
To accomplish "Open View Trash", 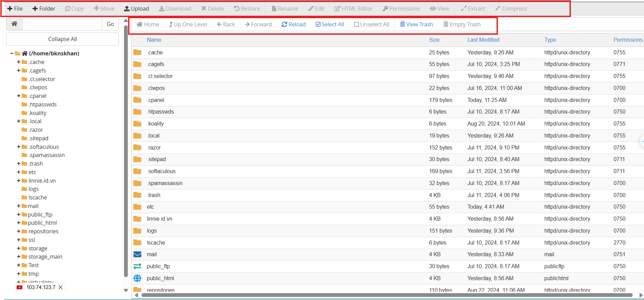I will pos(416,24).
